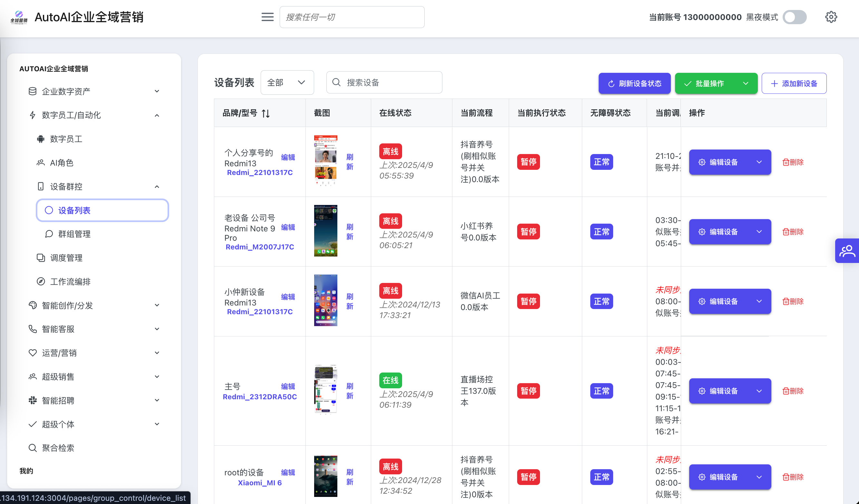Viewport: 859px width, 504px height.
Task: Collapse the 设备群控 submenu
Action: [x=98, y=187]
